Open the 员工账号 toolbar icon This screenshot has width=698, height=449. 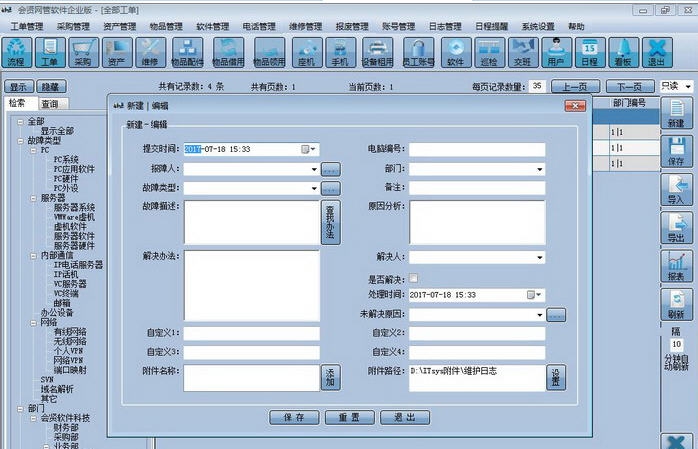point(418,53)
